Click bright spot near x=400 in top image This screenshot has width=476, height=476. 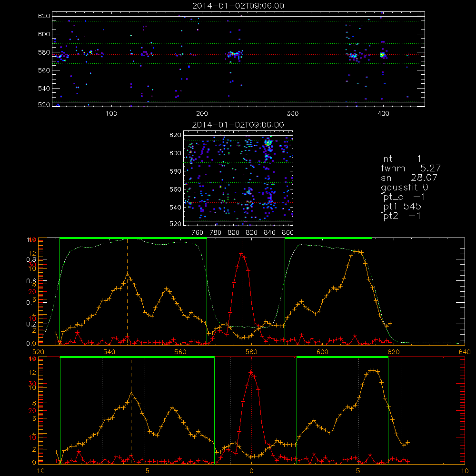(383, 55)
